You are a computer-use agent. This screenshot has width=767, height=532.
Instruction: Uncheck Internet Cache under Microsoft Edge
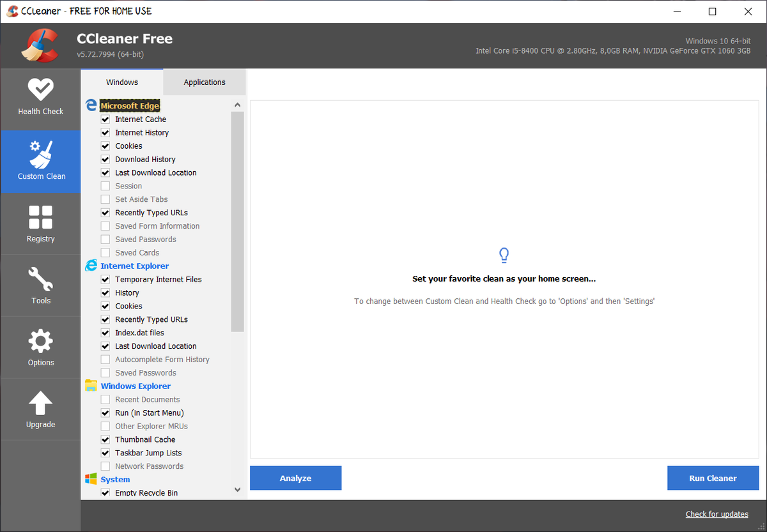(x=105, y=119)
